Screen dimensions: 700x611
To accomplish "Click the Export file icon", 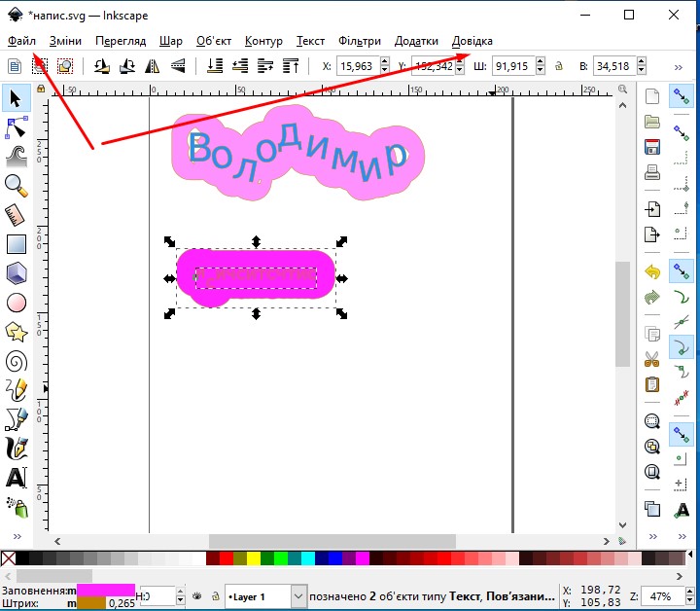I will coord(652,234).
